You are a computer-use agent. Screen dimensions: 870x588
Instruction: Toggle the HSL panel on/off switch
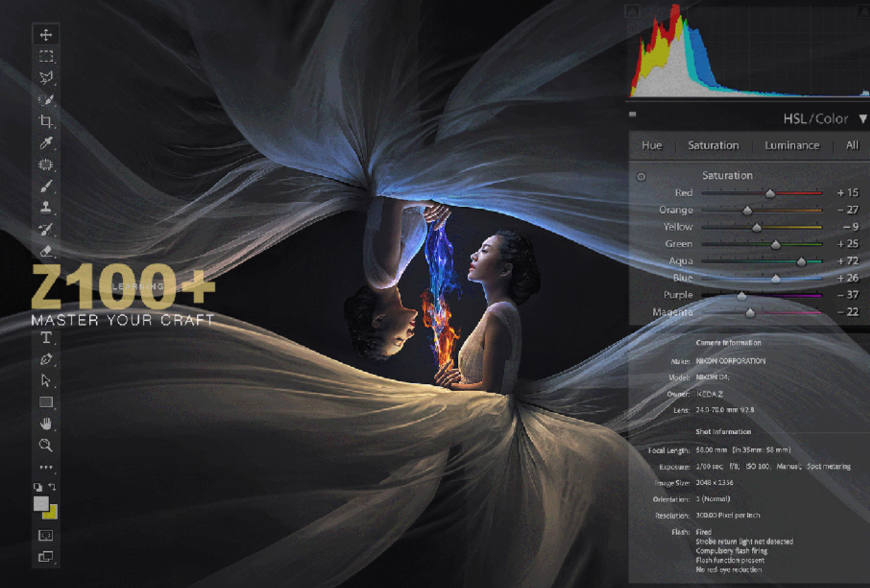click(633, 114)
